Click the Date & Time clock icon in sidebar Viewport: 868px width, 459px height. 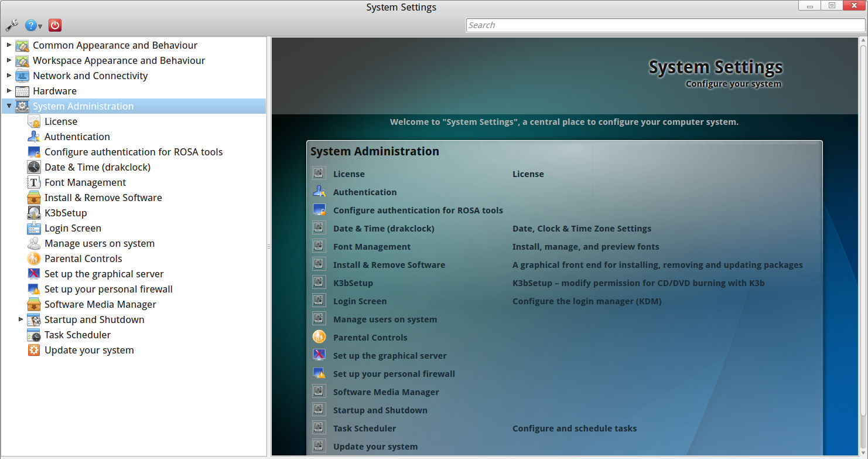[x=34, y=167]
